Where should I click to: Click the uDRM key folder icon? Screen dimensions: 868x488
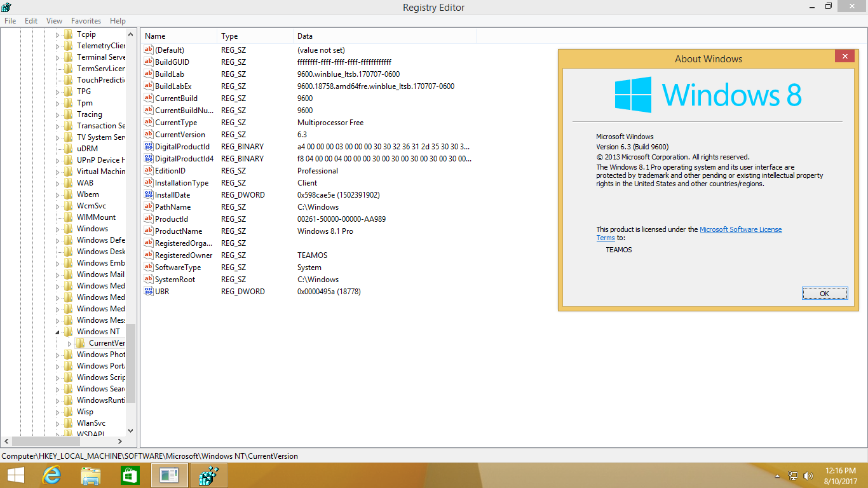tap(68, 149)
